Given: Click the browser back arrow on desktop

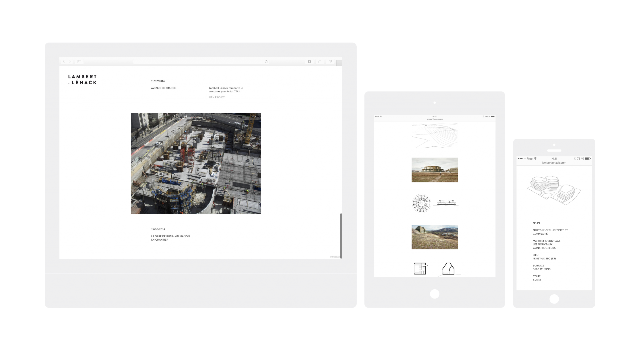Looking at the screenshot, I should coord(64,61).
